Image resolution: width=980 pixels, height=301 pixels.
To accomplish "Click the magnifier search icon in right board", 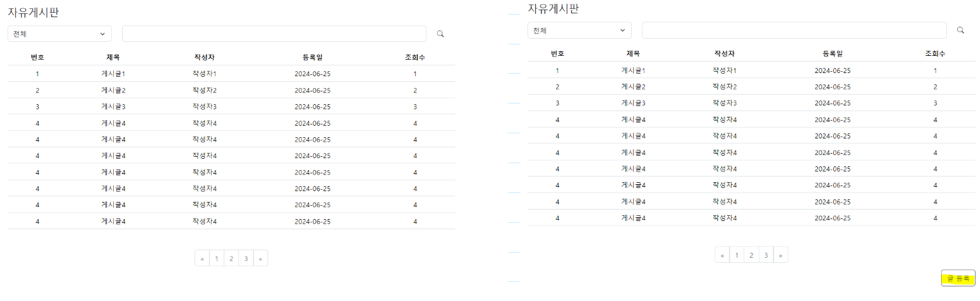I will point(960,30).
